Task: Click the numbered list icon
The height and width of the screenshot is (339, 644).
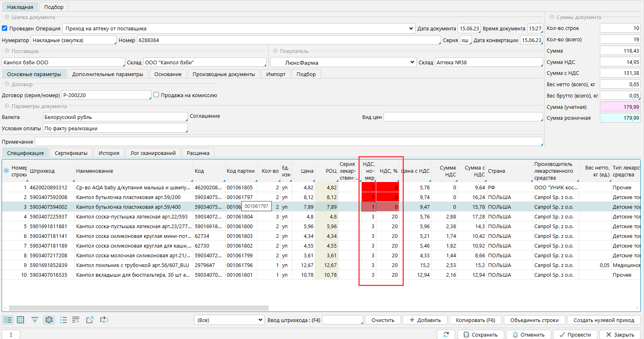Action: 63,320
